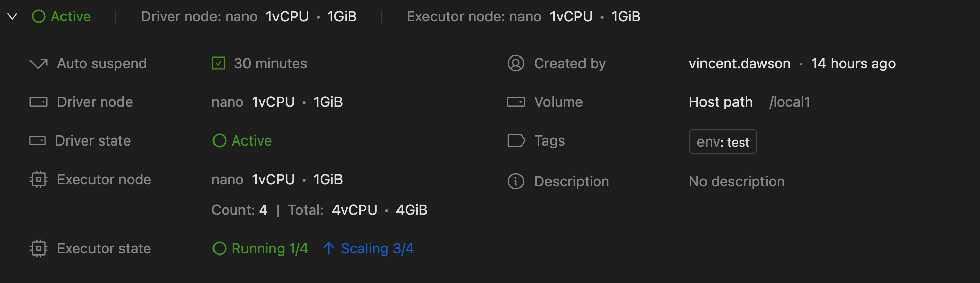Click the Driver state icon

38,141
